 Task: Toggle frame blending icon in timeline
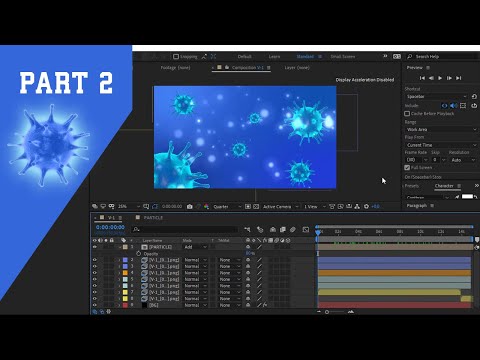click(283, 229)
